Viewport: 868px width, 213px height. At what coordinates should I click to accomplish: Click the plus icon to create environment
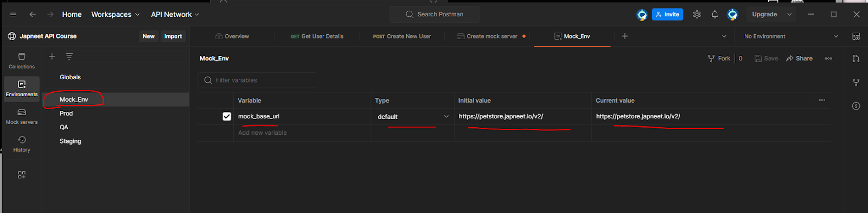(x=52, y=57)
